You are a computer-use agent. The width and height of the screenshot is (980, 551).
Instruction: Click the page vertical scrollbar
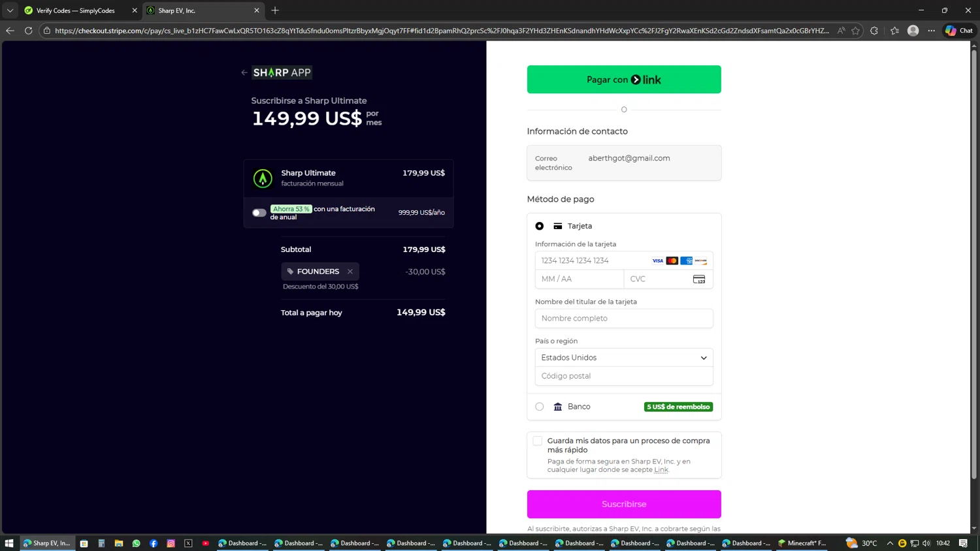[x=974, y=264]
